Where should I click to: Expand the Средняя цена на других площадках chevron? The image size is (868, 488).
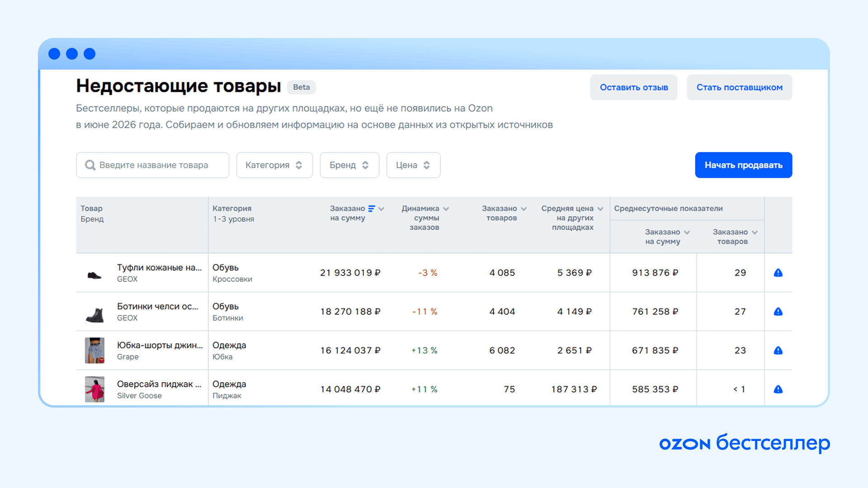point(600,209)
